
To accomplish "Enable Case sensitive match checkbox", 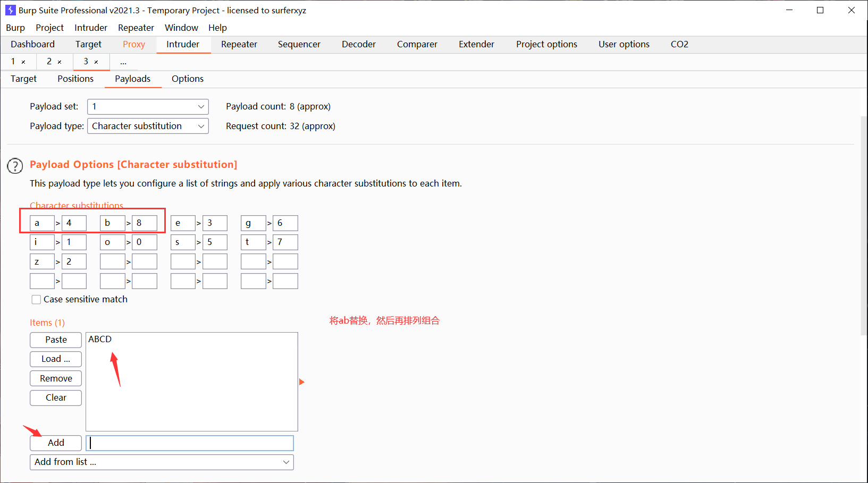I will (36, 300).
